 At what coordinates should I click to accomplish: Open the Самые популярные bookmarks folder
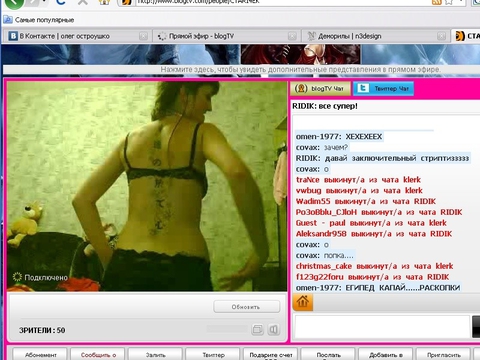(39, 20)
